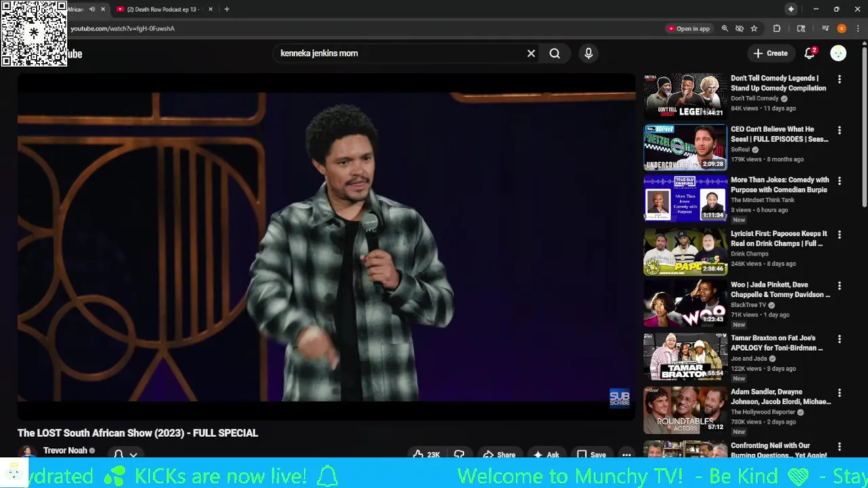Save the video to a playlist

tap(591, 454)
